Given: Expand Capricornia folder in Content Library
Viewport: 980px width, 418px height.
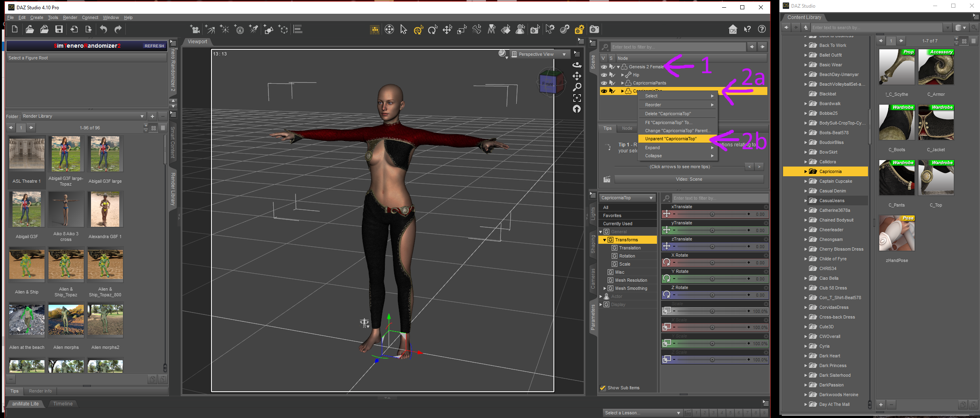Looking at the screenshot, I should [805, 171].
